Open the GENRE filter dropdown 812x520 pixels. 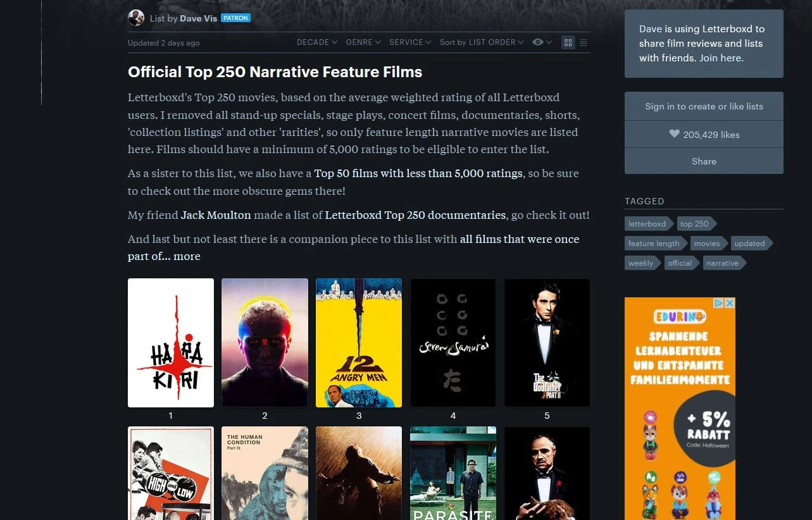(363, 42)
